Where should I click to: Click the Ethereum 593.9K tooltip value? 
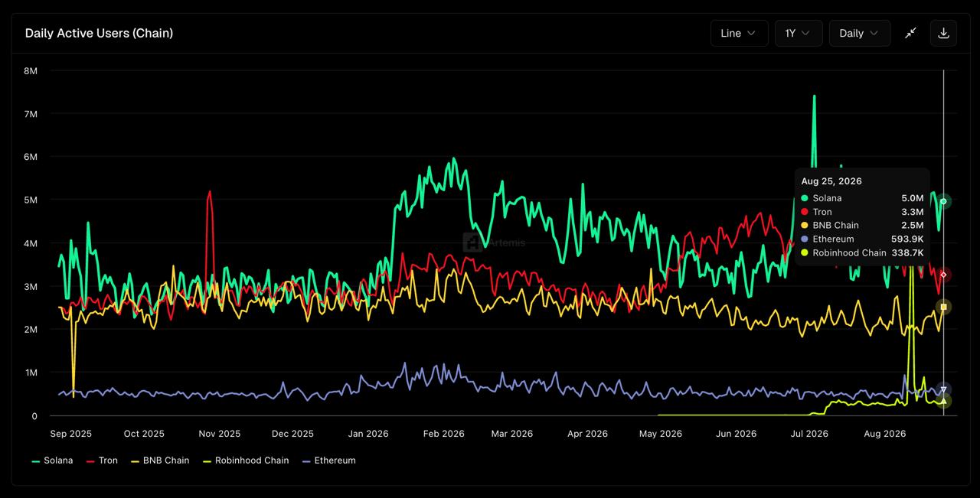907,239
